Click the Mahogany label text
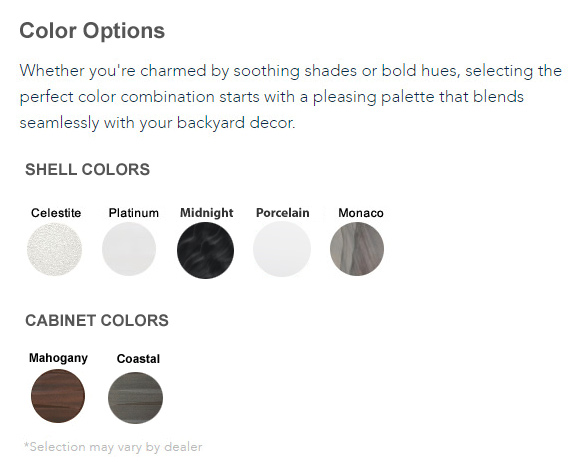The width and height of the screenshot is (574, 462). 59,358
